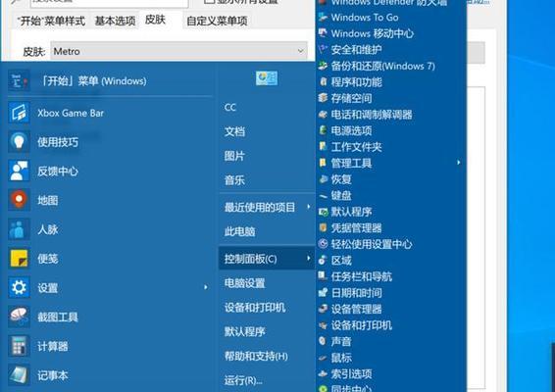555x392 pixels.
Task: Select 默认程序 in control panel list
Action: 351,212
